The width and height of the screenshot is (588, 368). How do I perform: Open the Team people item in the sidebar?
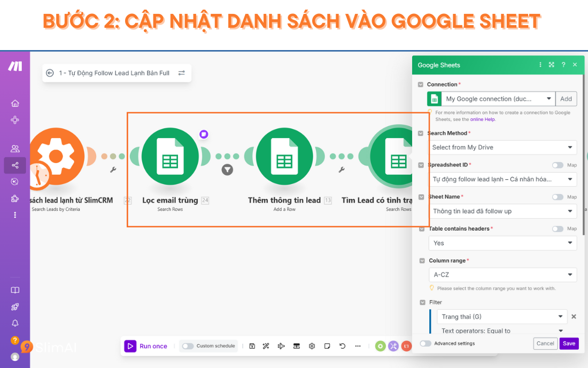click(x=15, y=149)
